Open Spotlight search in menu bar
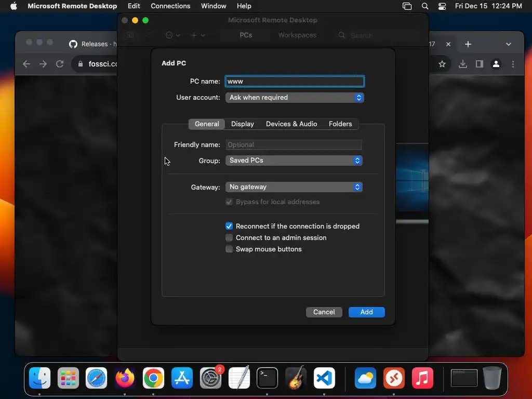This screenshot has width=532, height=399. click(425, 6)
